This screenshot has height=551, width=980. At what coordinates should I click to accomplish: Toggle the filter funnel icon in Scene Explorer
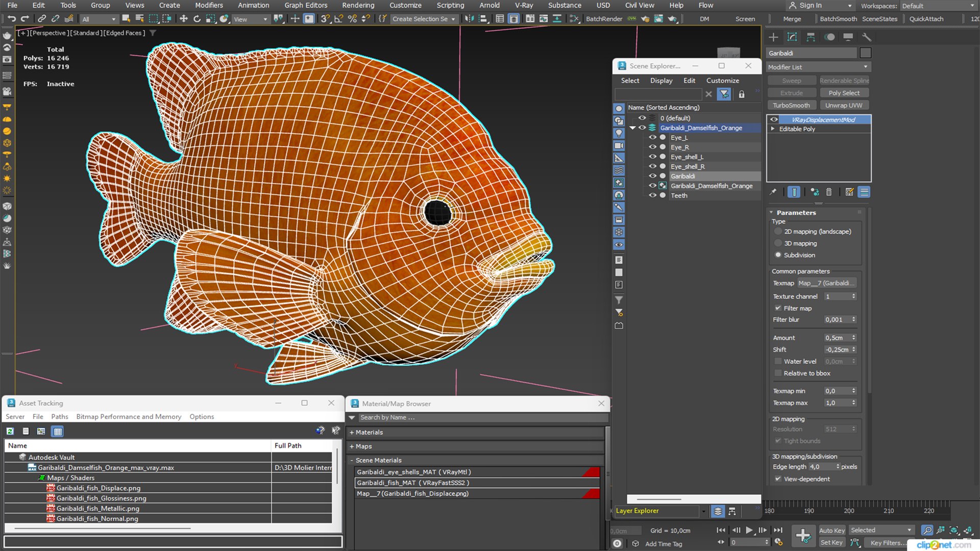tap(724, 94)
